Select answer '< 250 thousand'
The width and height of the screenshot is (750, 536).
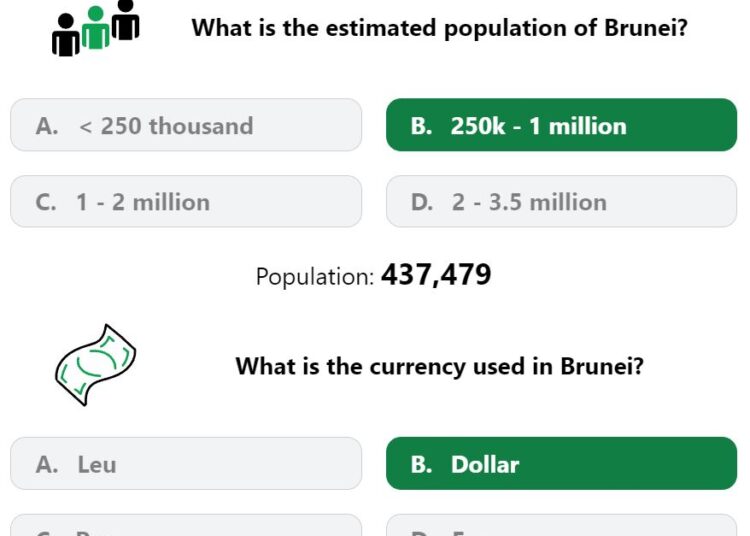coord(186,125)
